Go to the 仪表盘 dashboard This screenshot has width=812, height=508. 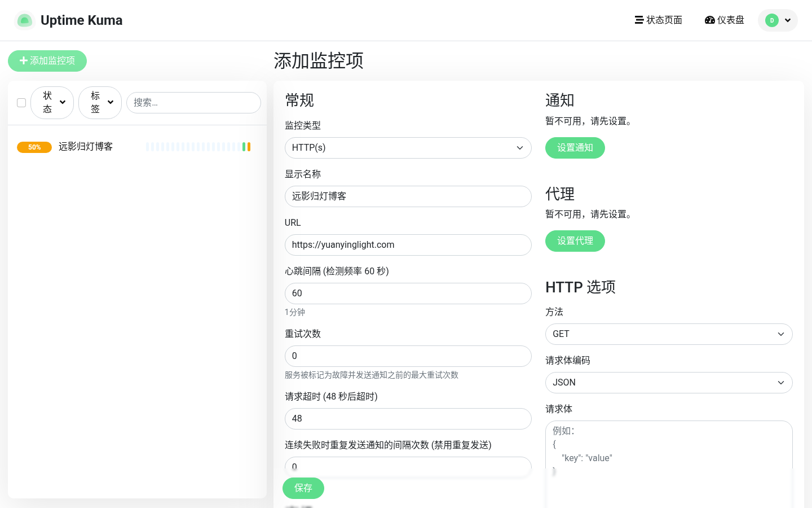tap(725, 20)
